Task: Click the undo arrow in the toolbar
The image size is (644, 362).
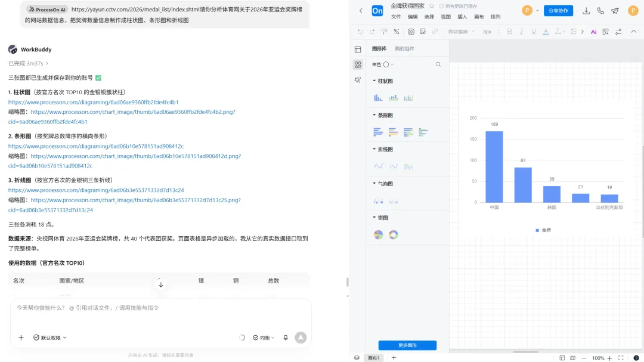Action: click(360, 32)
